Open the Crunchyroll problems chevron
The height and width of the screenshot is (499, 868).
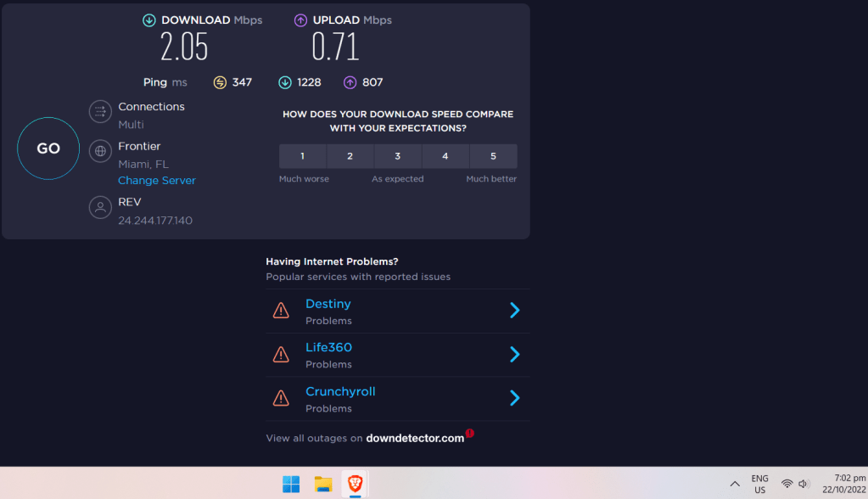coord(514,398)
